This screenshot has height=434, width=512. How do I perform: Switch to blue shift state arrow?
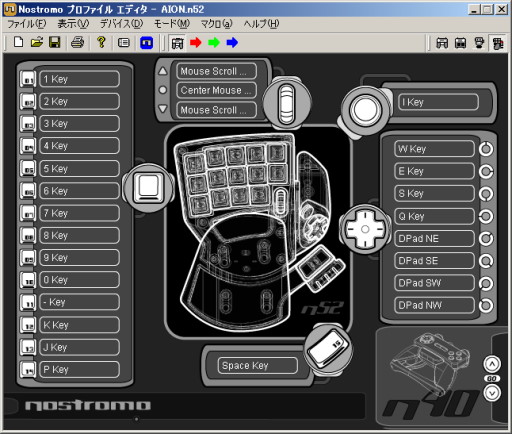click(x=232, y=43)
